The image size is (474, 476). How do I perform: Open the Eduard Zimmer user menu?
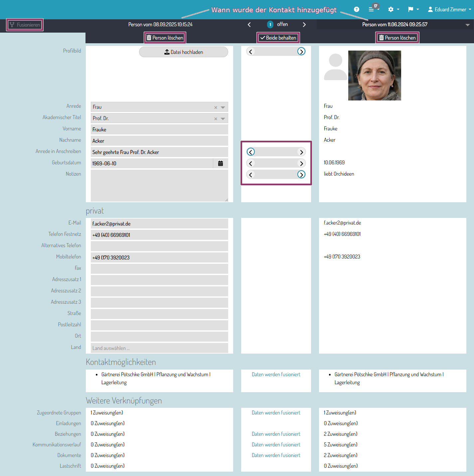pos(449,9)
